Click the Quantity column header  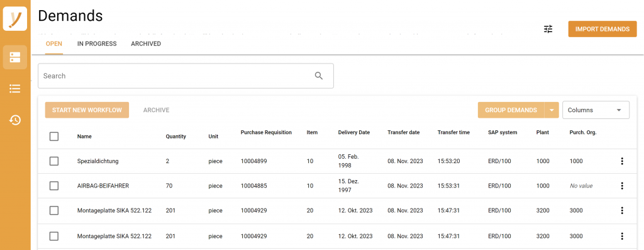[x=176, y=137]
